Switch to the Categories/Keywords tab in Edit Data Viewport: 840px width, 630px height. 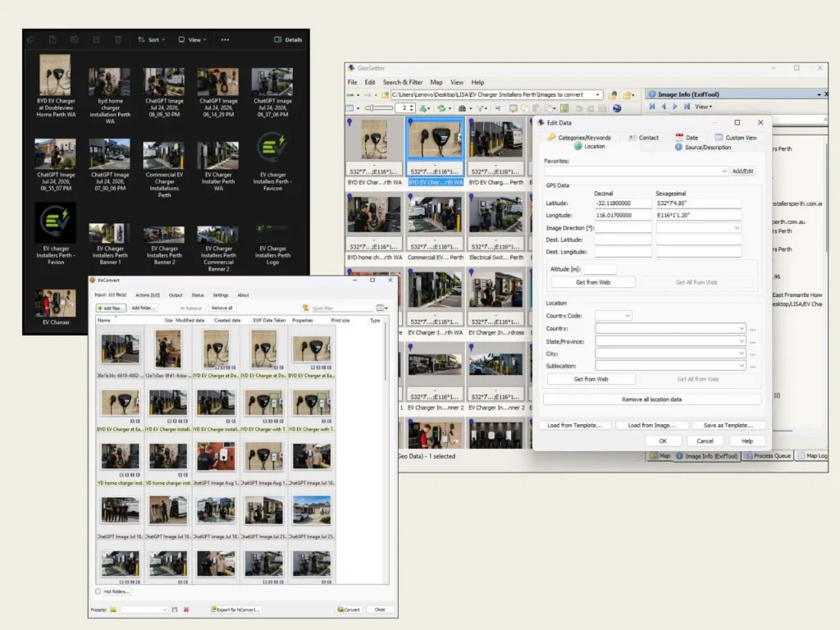point(578,138)
